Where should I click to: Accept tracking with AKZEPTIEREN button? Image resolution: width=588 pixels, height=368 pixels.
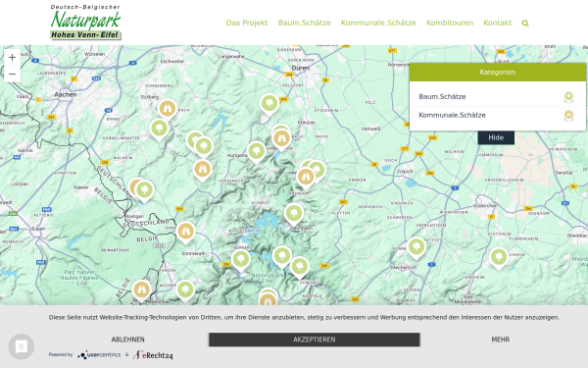[x=315, y=340]
